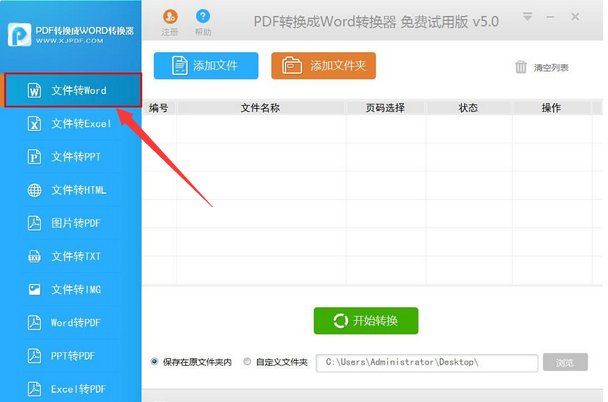608x402 pixels.
Task: Click the 页码选择 column header
Action: click(x=385, y=108)
